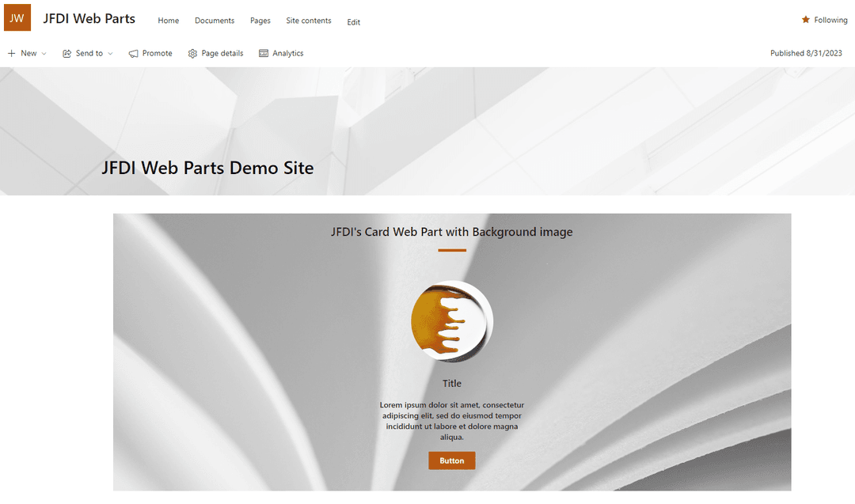Click the JW site logo icon
Image resolution: width=855 pixels, height=504 pixels.
click(x=17, y=17)
